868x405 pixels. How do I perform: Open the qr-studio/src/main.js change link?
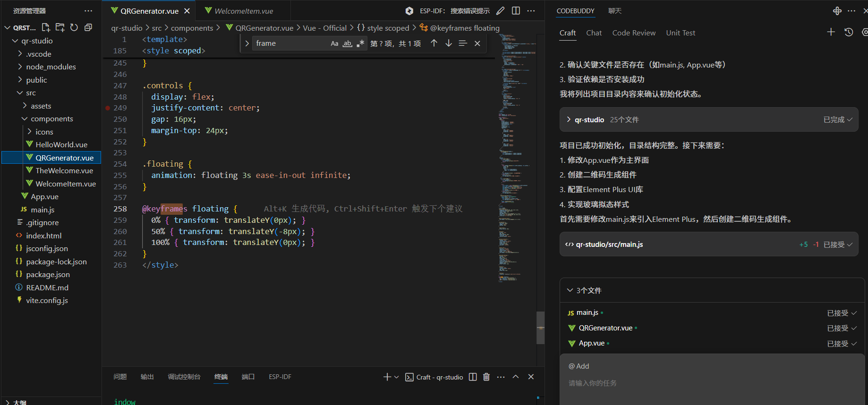click(x=609, y=245)
